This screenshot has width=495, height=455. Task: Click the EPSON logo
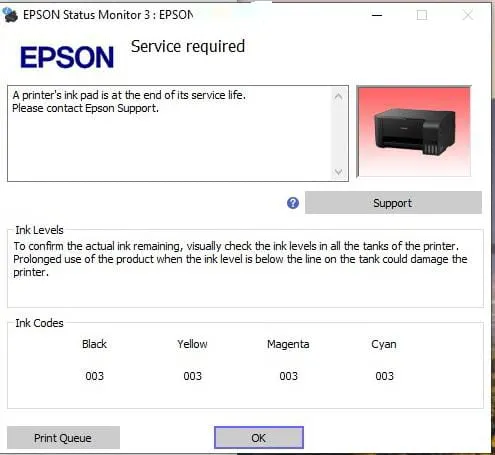click(67, 57)
